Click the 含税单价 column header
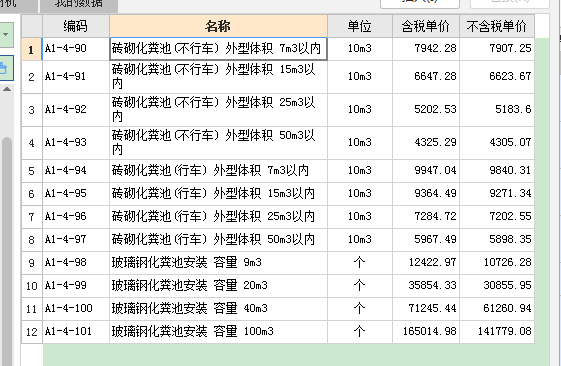 tap(426, 26)
